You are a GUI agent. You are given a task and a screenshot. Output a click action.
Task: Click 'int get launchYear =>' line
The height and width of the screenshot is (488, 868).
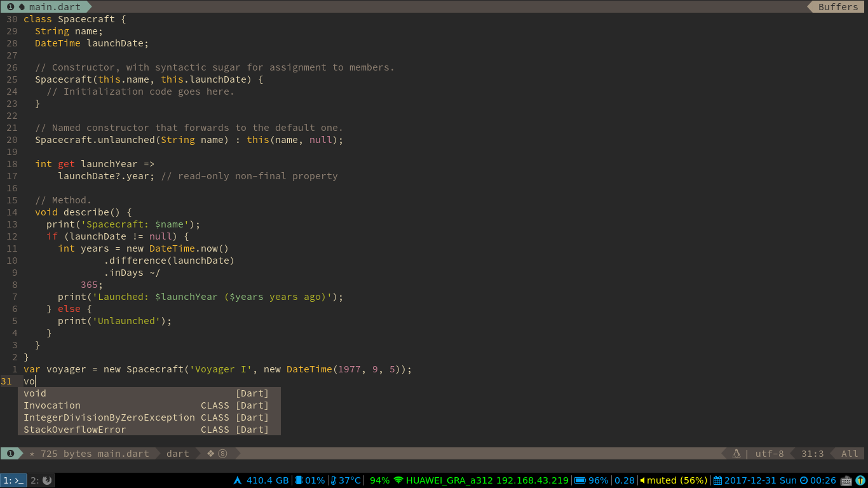(x=95, y=164)
